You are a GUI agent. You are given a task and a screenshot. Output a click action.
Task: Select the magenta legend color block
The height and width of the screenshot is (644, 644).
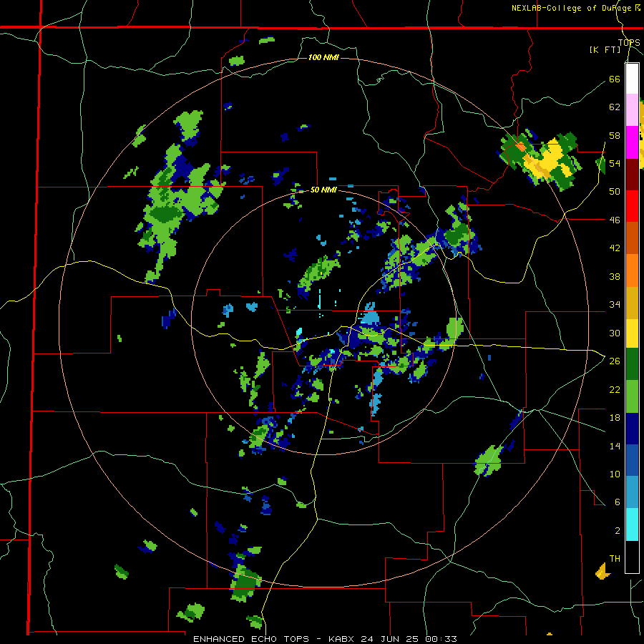(x=632, y=142)
